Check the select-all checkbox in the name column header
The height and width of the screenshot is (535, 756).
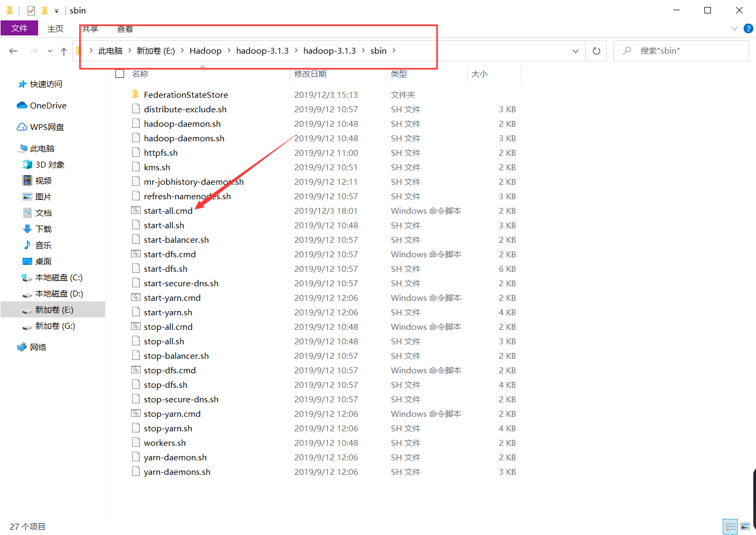coord(119,74)
